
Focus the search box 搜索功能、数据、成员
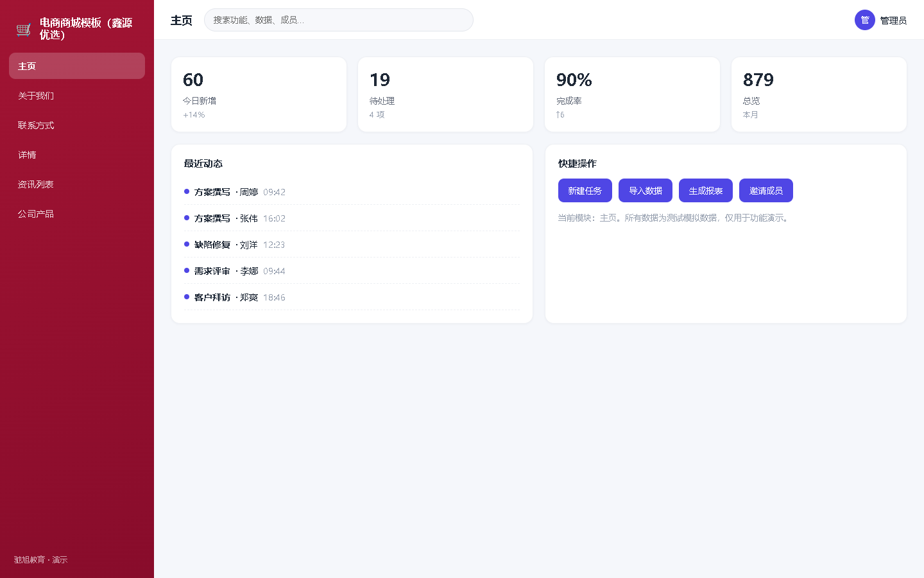[x=339, y=20]
